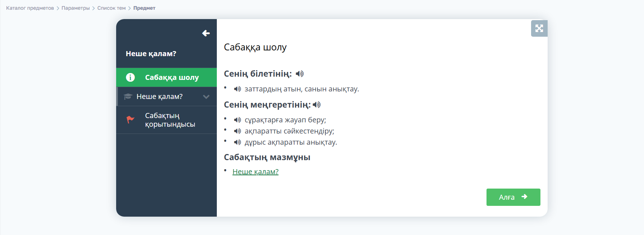Click the info icon beside 'Сабаққа шолу'

point(130,77)
